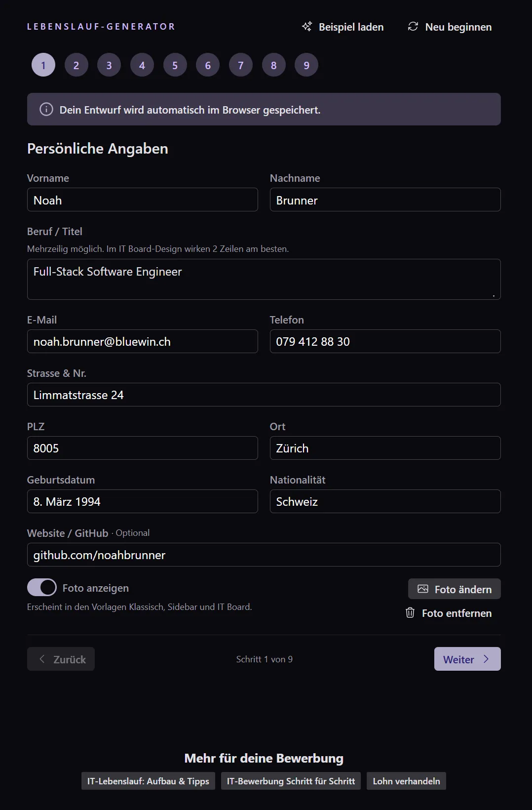
Task: Go to step 2 in the stepper
Action: pos(76,65)
